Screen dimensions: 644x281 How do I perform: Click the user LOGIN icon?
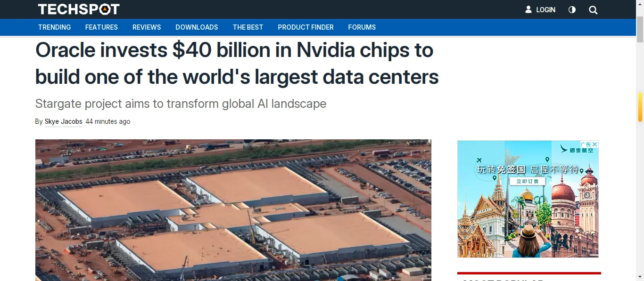540,10
